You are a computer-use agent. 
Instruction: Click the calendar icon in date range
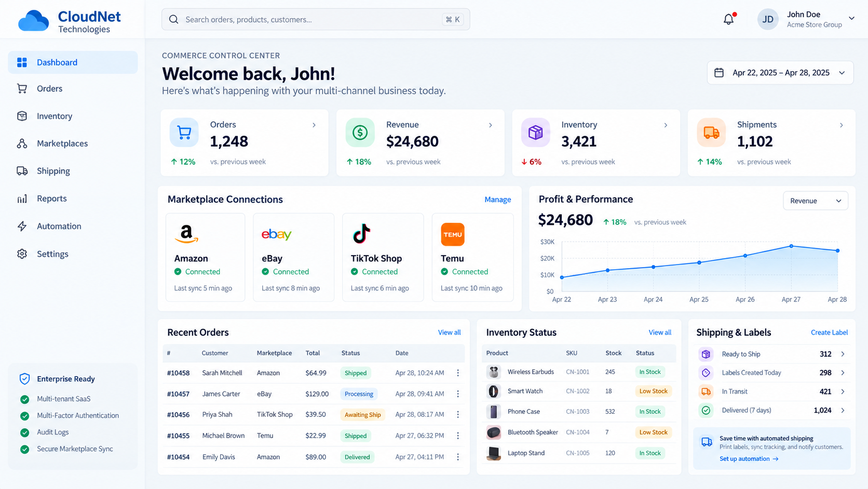pyautogui.click(x=719, y=73)
